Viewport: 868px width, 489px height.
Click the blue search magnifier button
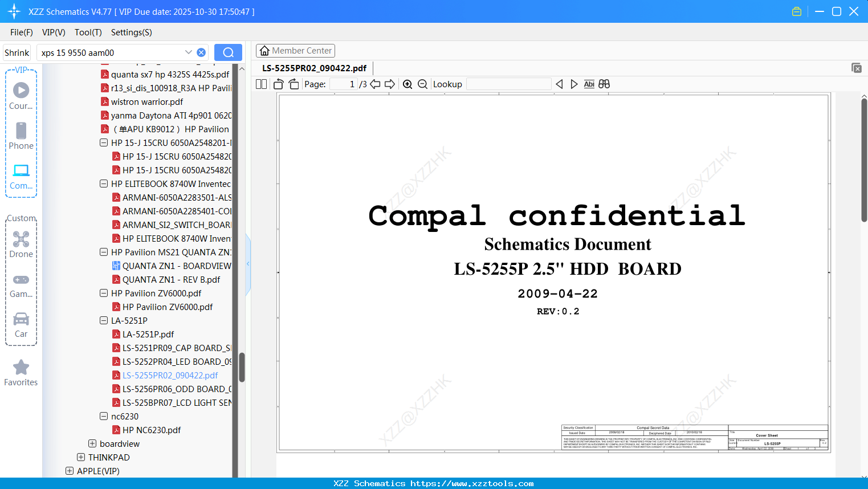(x=228, y=52)
